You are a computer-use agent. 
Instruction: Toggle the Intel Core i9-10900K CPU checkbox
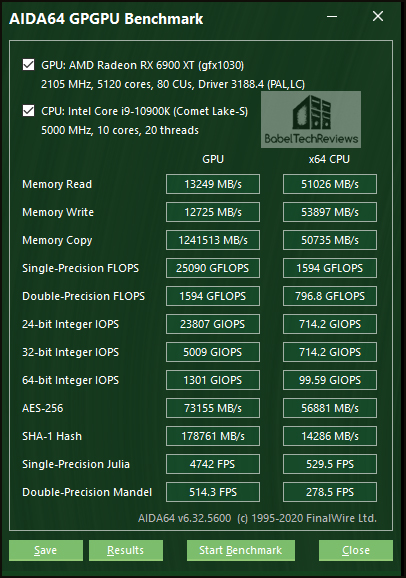tap(28, 111)
